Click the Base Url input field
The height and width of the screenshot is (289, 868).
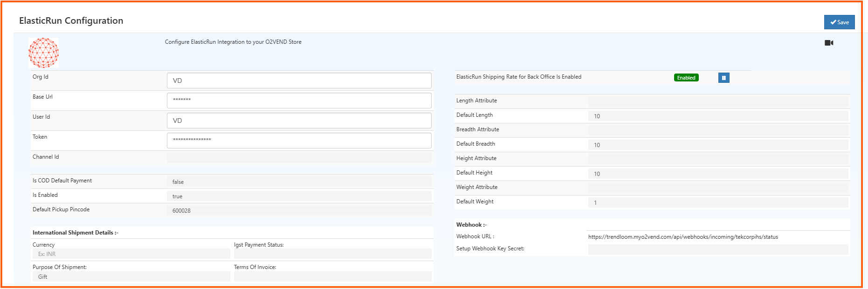coord(299,101)
